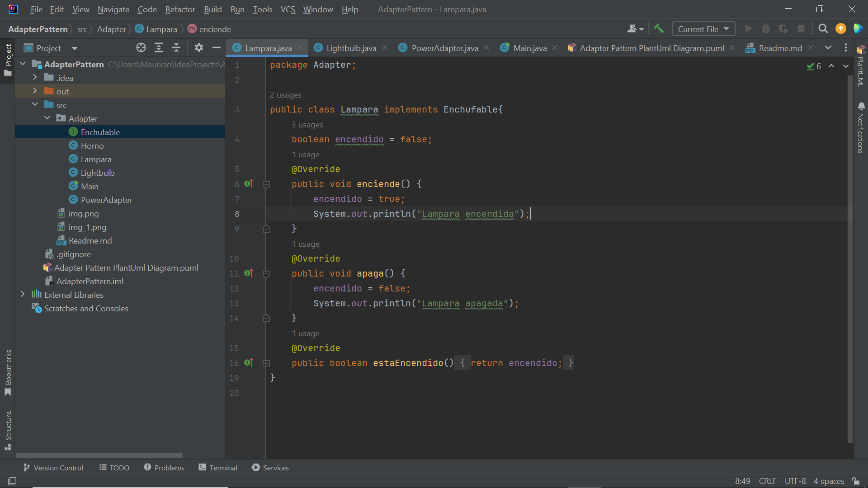The width and height of the screenshot is (868, 488).
Task: Switch to the PowerAdapter.java tab
Action: [x=444, y=48]
